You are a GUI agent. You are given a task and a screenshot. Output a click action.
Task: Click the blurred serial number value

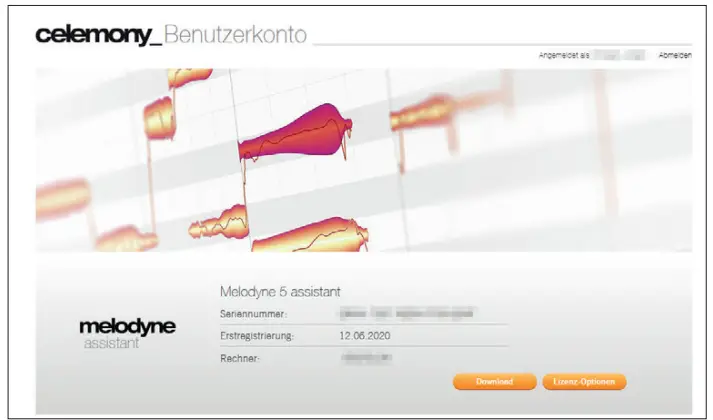tap(407, 313)
